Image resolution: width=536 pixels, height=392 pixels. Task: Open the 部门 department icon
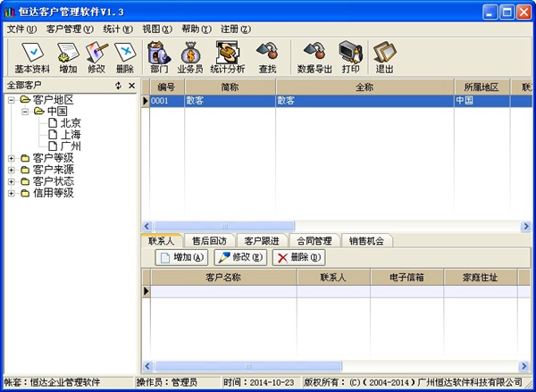point(159,58)
